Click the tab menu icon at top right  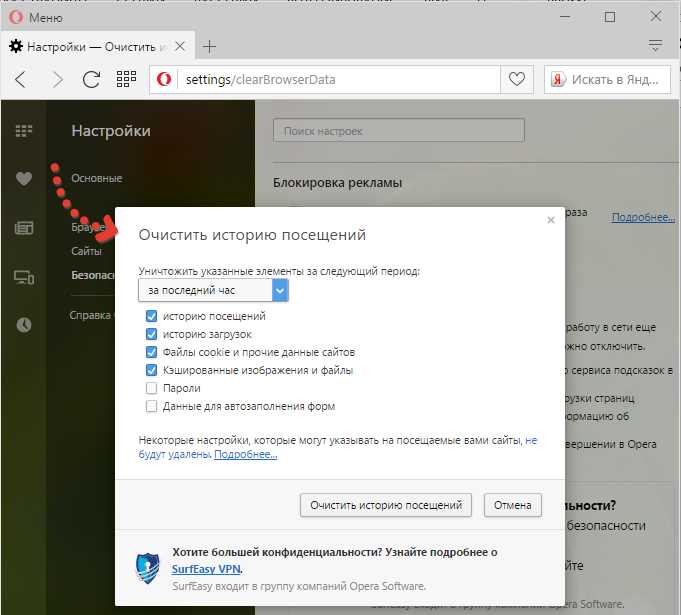coord(656,45)
